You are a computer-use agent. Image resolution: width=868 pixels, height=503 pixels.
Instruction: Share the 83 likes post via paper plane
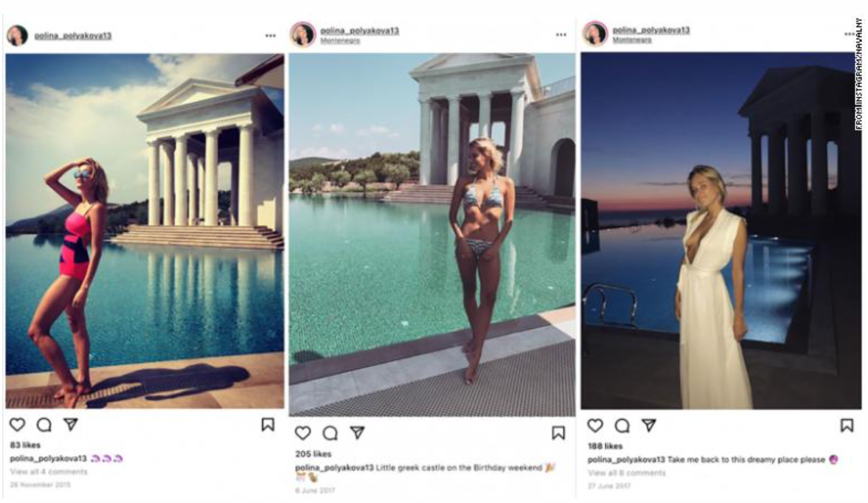click(70, 424)
